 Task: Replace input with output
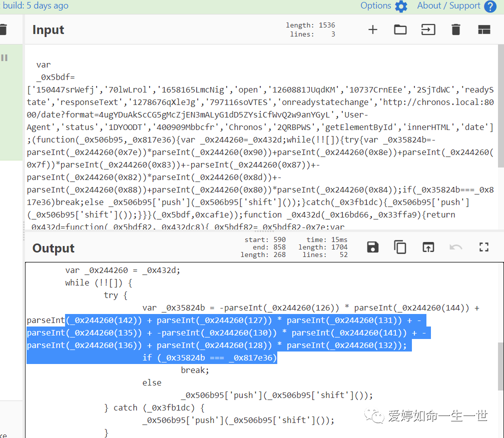tap(428, 247)
